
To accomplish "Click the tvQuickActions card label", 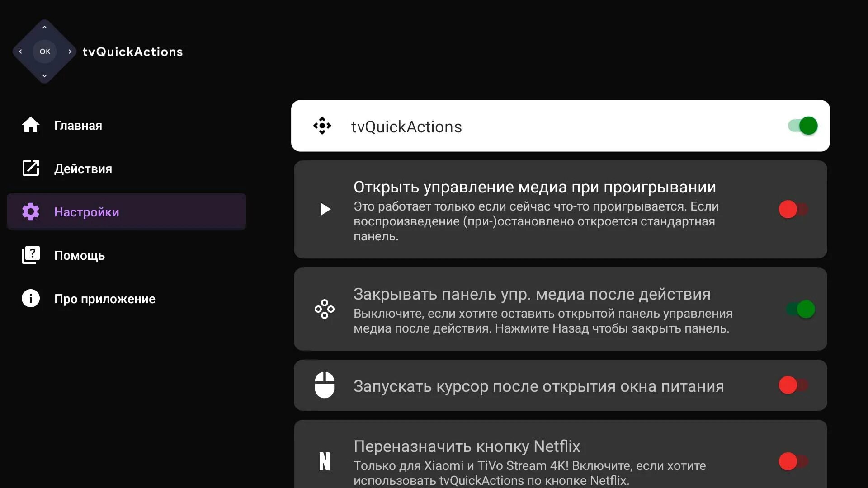I will (x=406, y=127).
